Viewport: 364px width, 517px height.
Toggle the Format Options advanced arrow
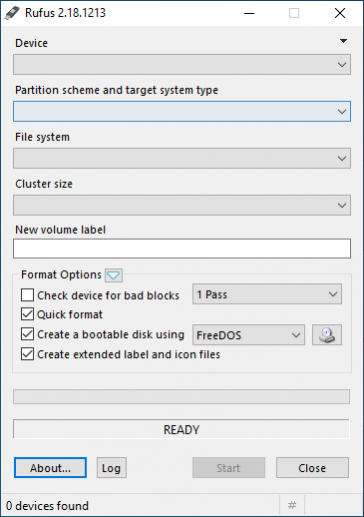(114, 275)
